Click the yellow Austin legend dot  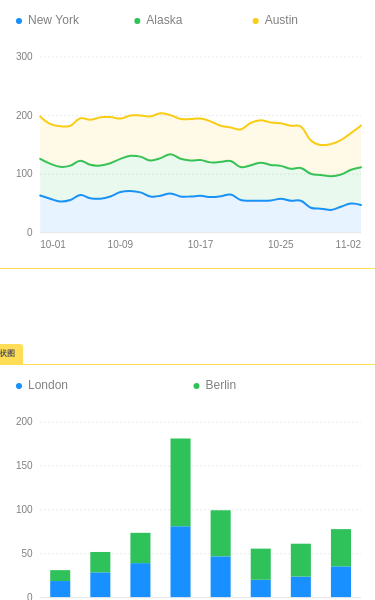(x=256, y=21)
